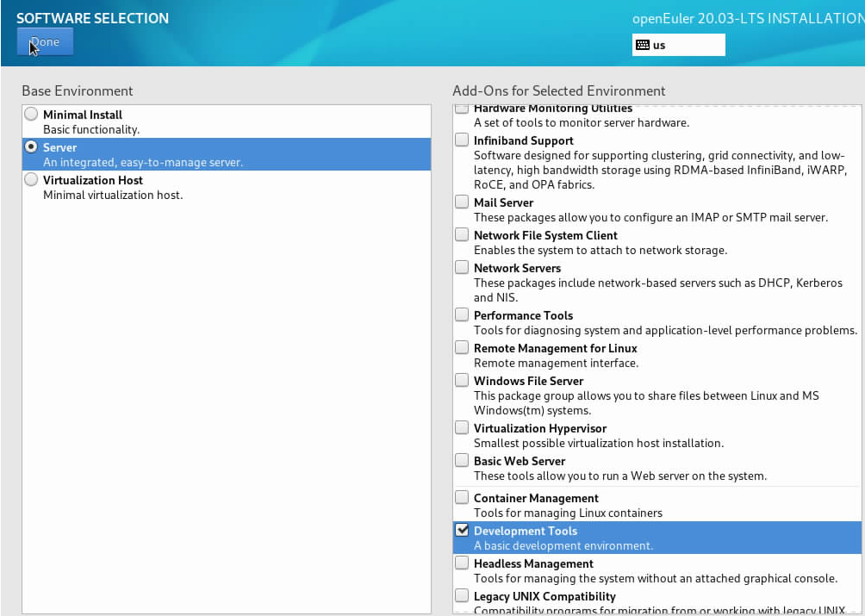Click 'An integrated, easy-to-manage server.' text
This screenshot has width=865, height=616.
(x=143, y=163)
